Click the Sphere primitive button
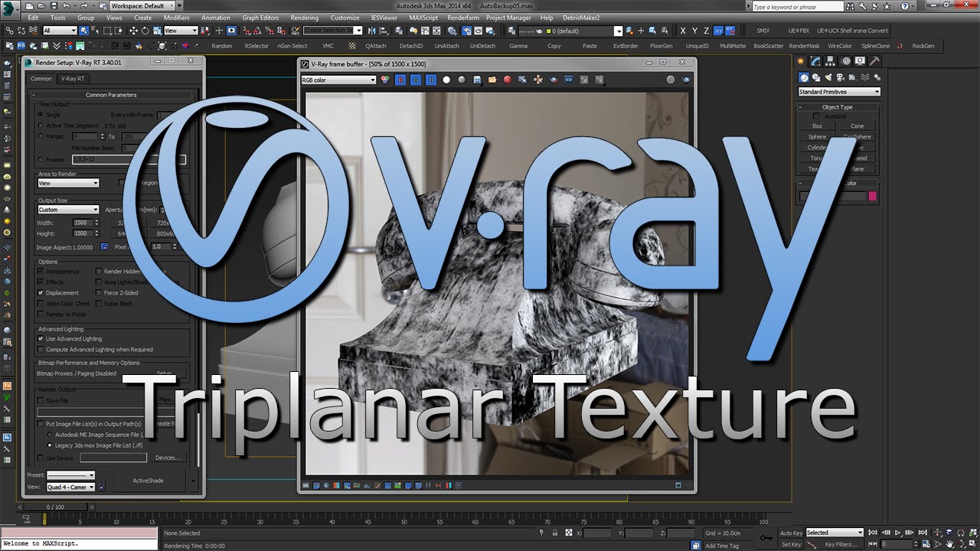Screen dimensions: 980x551 coord(817,137)
